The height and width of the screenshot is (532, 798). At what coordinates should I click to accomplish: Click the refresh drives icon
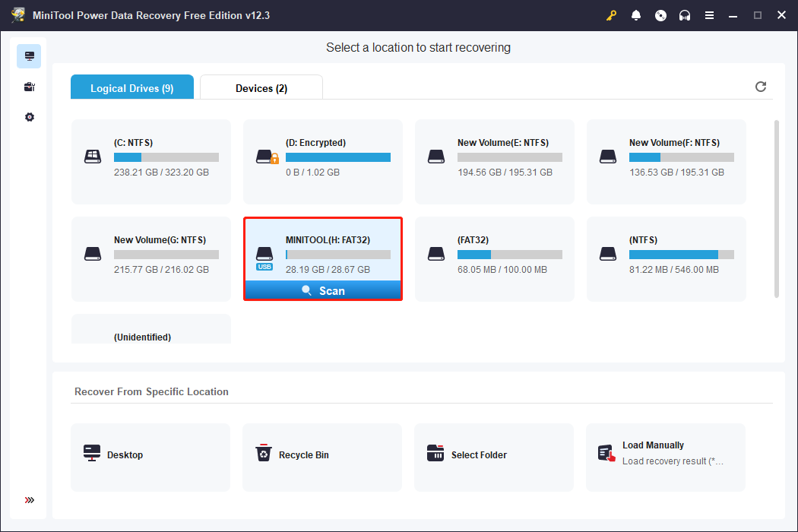click(761, 87)
